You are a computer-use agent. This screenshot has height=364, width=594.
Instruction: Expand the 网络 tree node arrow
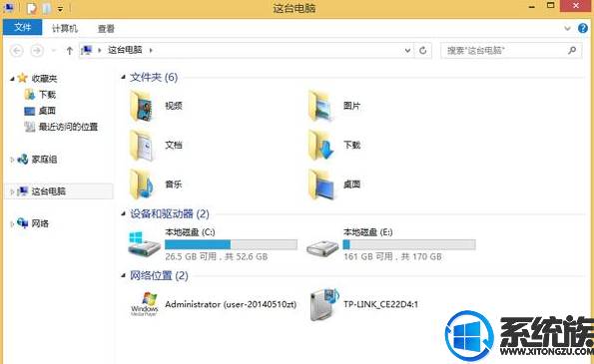point(12,224)
